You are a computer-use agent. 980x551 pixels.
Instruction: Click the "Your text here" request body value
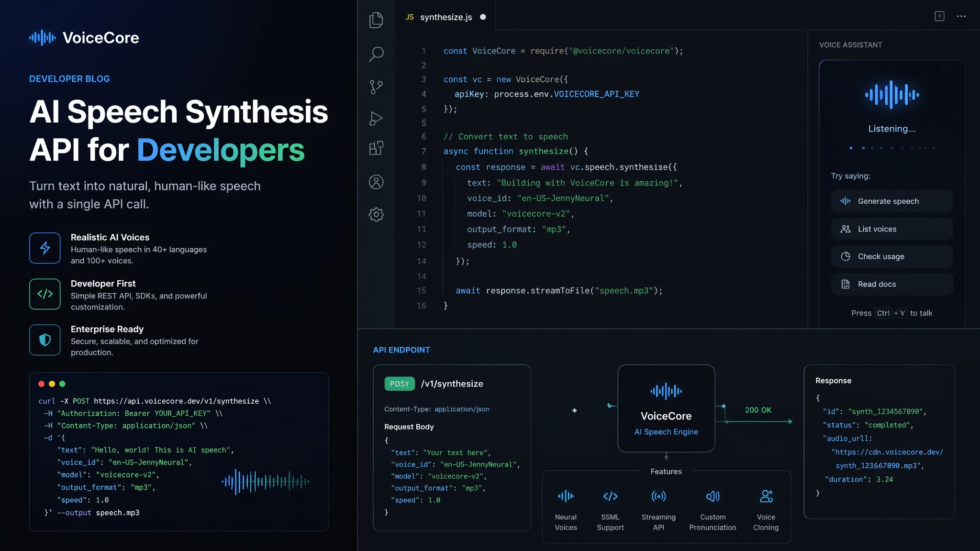point(455,452)
